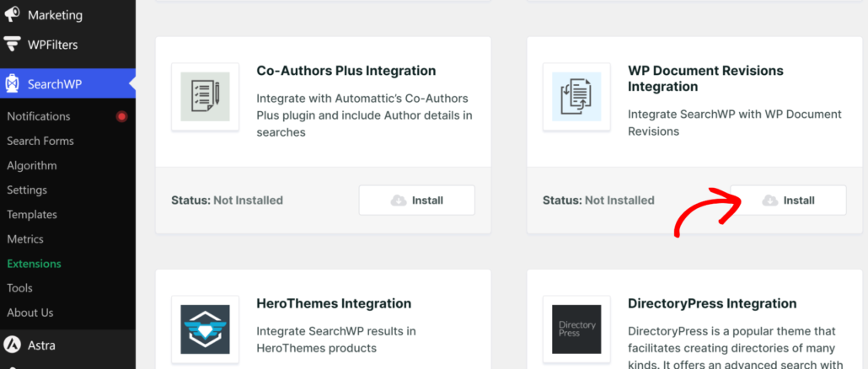Open the Metrics submenu
The width and height of the screenshot is (868, 369).
click(25, 239)
